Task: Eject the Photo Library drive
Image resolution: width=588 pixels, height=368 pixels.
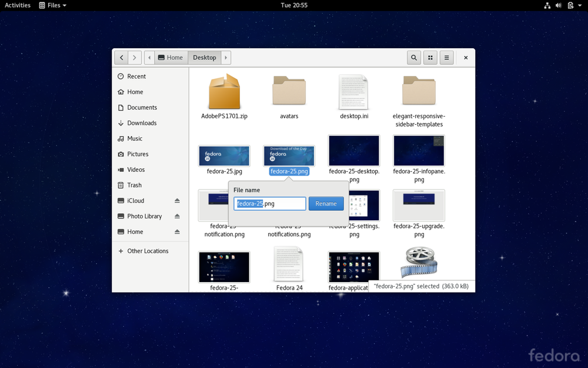Action: pyautogui.click(x=177, y=216)
